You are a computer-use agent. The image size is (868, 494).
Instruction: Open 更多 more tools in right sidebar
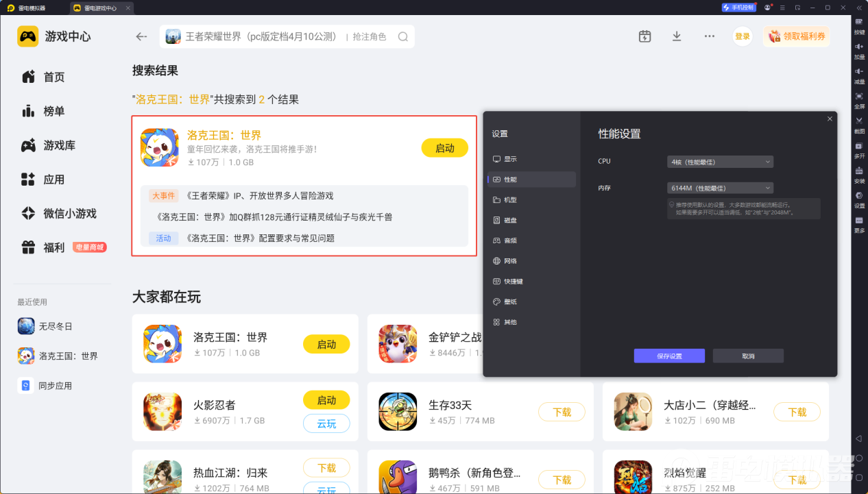(859, 224)
